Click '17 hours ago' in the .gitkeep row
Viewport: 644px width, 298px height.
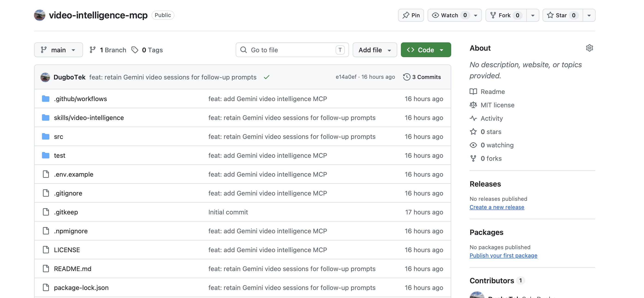point(424,212)
